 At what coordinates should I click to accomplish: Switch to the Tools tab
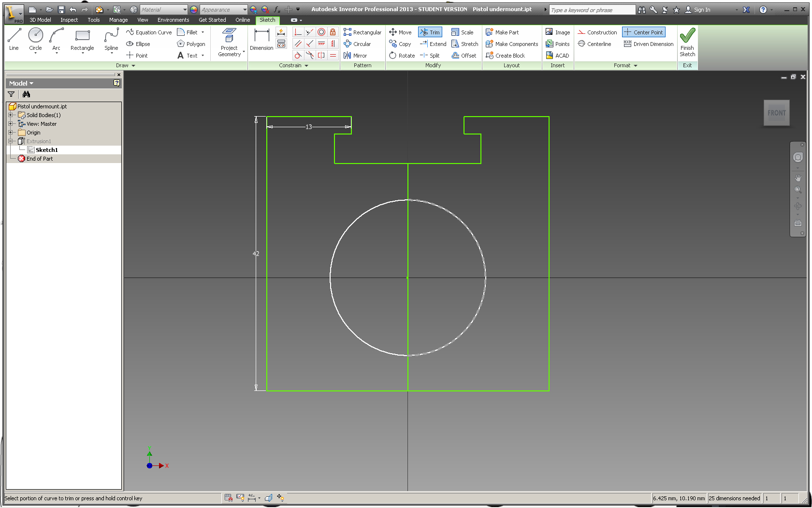tap(94, 20)
